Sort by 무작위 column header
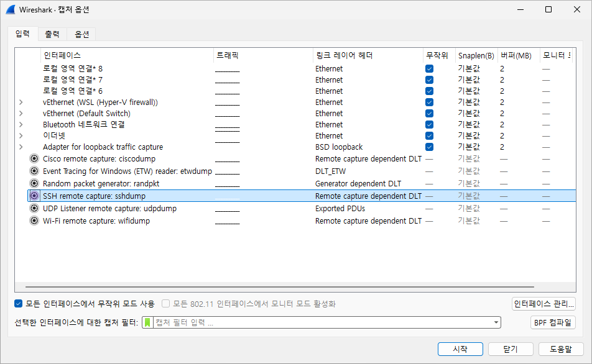The image size is (592, 364). pyautogui.click(x=439, y=55)
